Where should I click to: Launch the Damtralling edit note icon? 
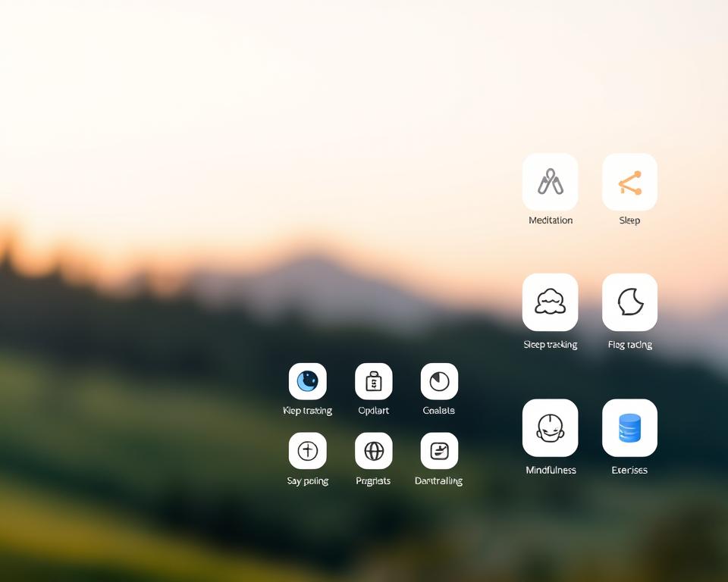coord(439,451)
